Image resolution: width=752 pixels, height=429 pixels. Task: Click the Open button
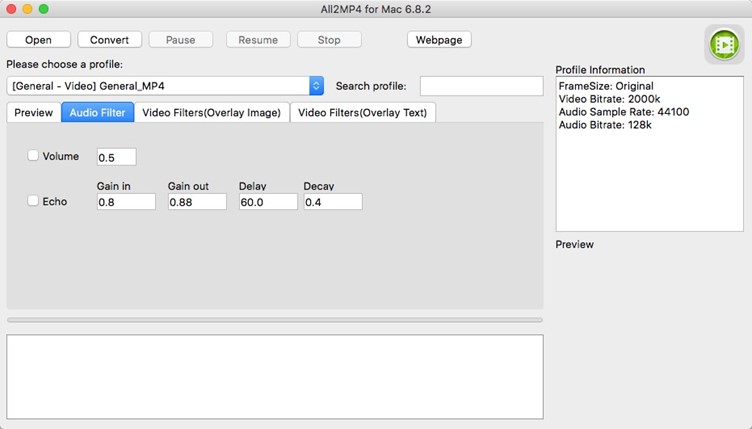click(38, 40)
